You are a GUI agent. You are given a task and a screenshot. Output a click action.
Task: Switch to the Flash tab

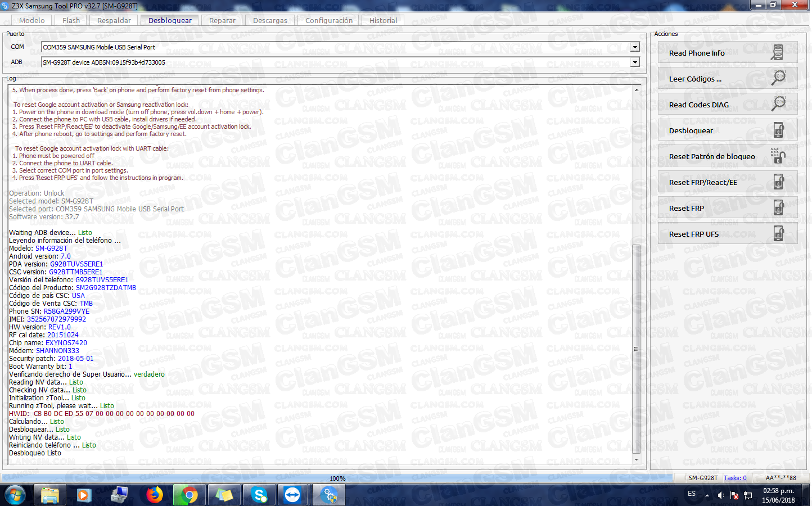pyautogui.click(x=71, y=20)
